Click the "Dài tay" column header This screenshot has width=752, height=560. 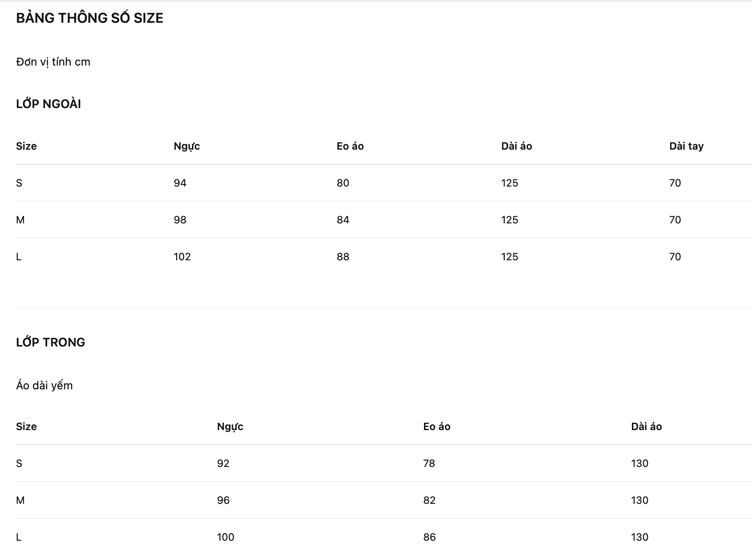coord(686,146)
